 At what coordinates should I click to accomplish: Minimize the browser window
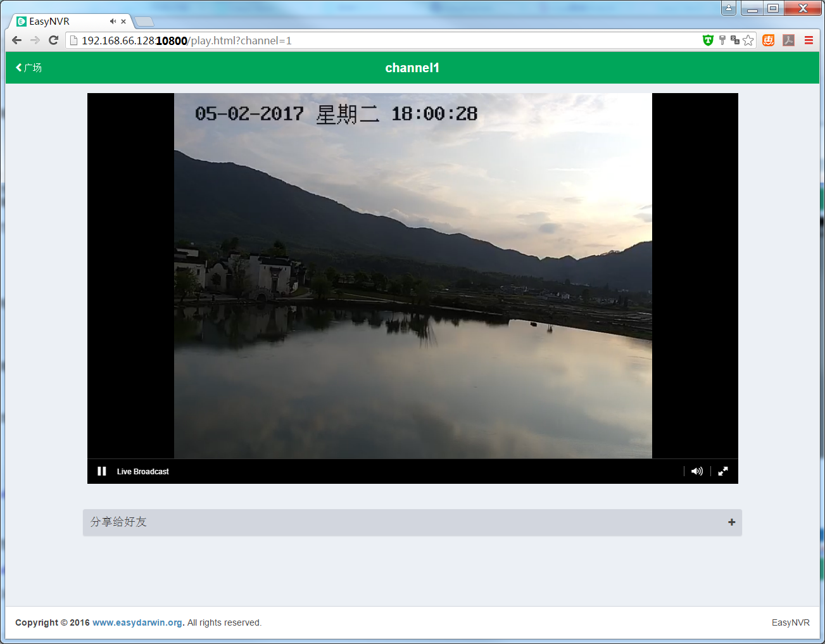click(752, 8)
